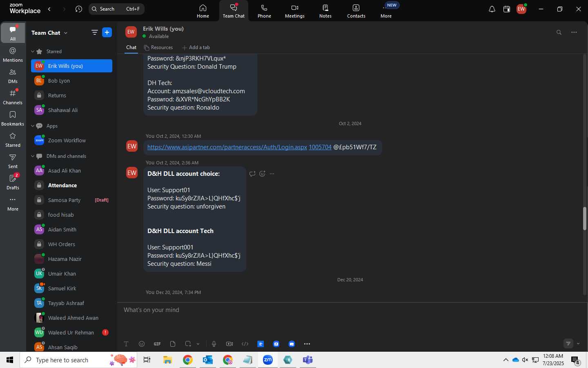Reply to the D&H DLL message
Image resolution: width=588 pixels, height=368 pixels.
[x=252, y=174]
